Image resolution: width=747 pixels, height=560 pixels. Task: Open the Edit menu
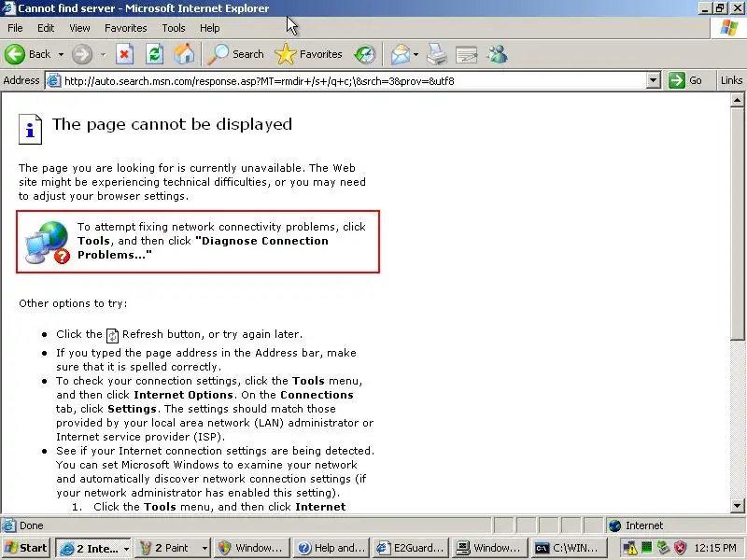(46, 28)
